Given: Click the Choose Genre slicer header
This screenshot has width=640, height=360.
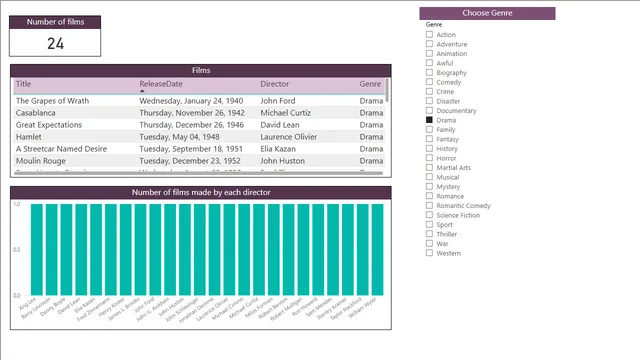Looking at the screenshot, I should coord(487,13).
